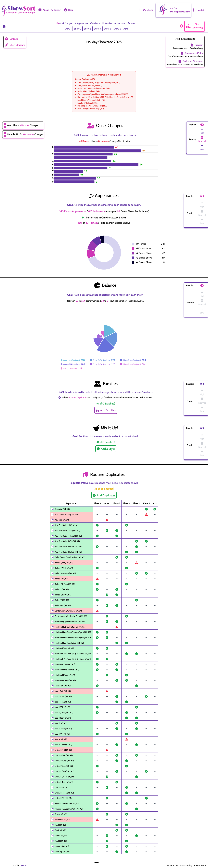Click Add a Style button
Viewport: 208px width, 868px height.
point(106,449)
